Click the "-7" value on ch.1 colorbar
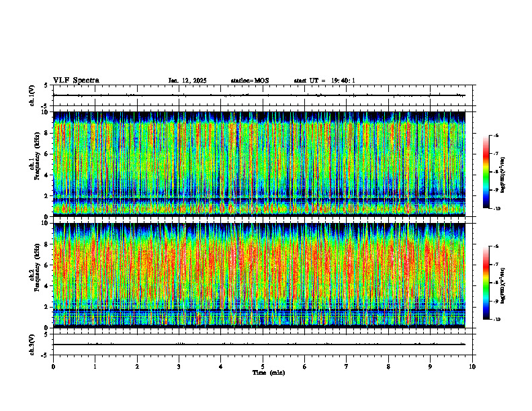The height and width of the screenshot is (411, 532). (496, 154)
